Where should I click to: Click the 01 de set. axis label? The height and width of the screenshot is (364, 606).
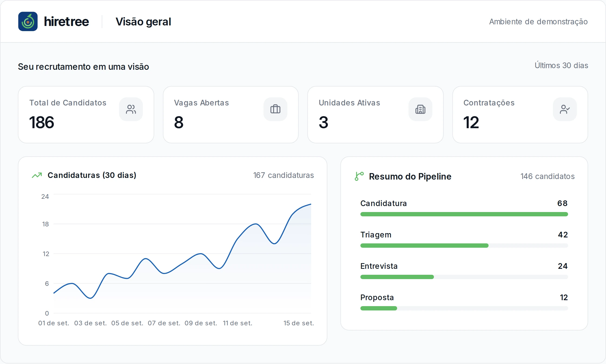click(x=54, y=323)
